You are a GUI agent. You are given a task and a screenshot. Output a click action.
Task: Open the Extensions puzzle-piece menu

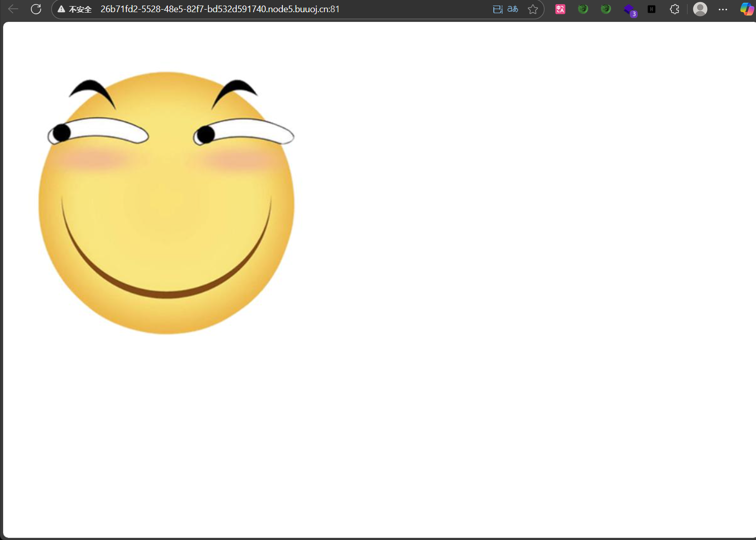674,9
